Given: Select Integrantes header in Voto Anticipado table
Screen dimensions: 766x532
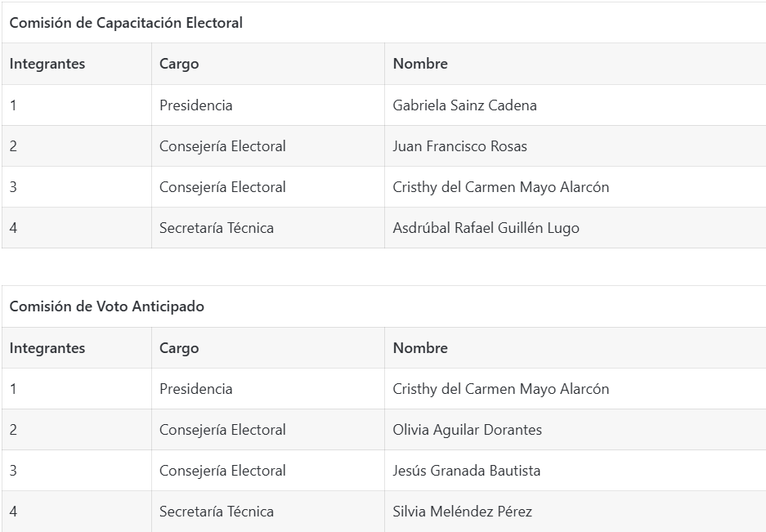Looking at the screenshot, I should 47,348.
